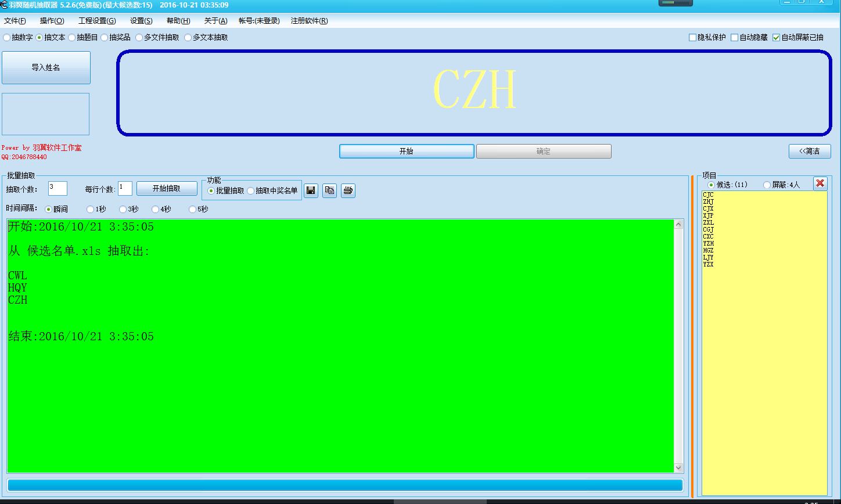Click CWL in the green results area
The height and width of the screenshot is (504, 841).
[17, 276]
